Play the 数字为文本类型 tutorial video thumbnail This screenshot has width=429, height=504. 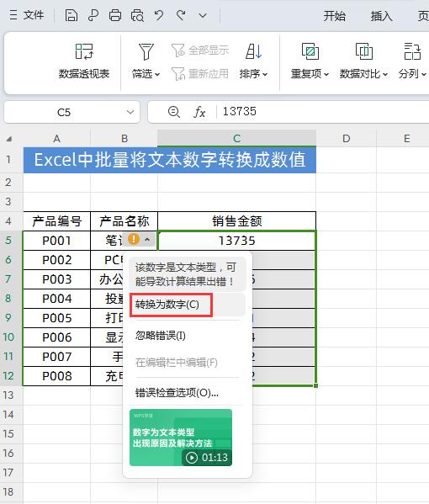[x=181, y=438]
